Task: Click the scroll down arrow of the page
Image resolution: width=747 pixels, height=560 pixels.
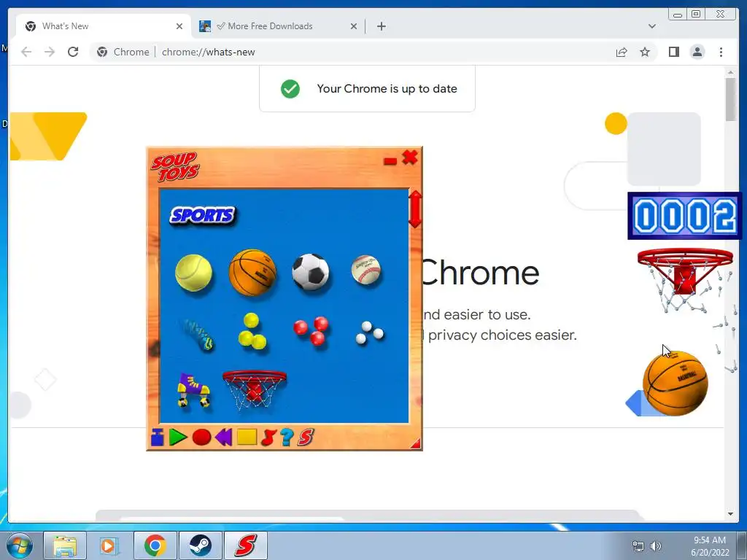Action: [x=730, y=514]
